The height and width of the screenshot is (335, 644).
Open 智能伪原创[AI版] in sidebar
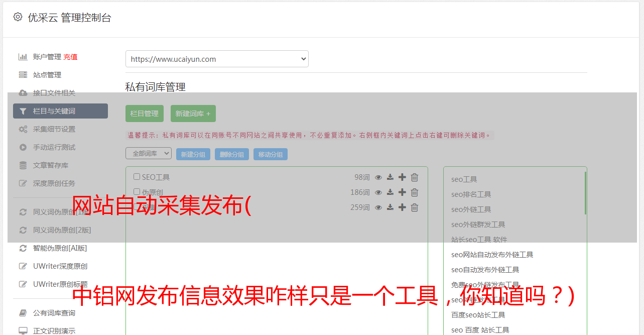(x=60, y=248)
